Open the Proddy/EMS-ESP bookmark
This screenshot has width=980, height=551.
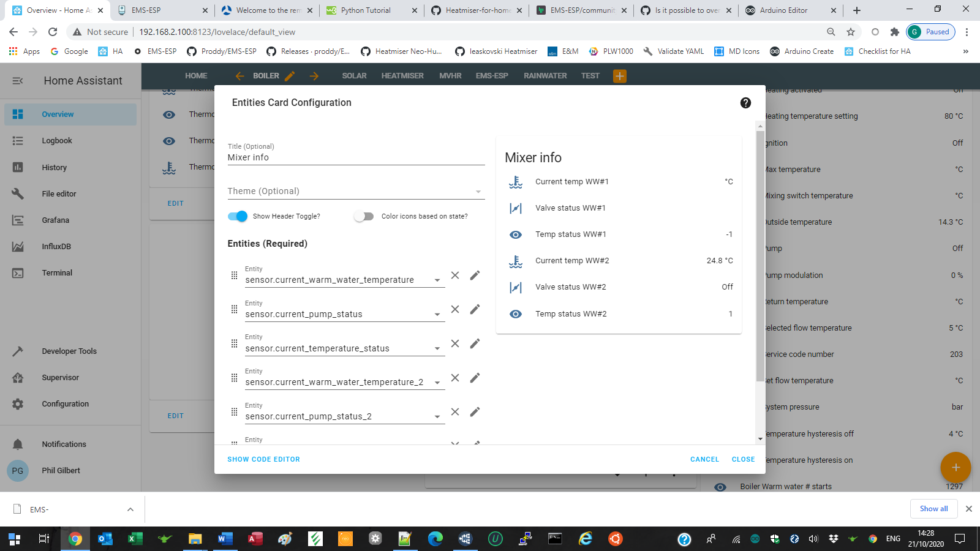point(221,51)
